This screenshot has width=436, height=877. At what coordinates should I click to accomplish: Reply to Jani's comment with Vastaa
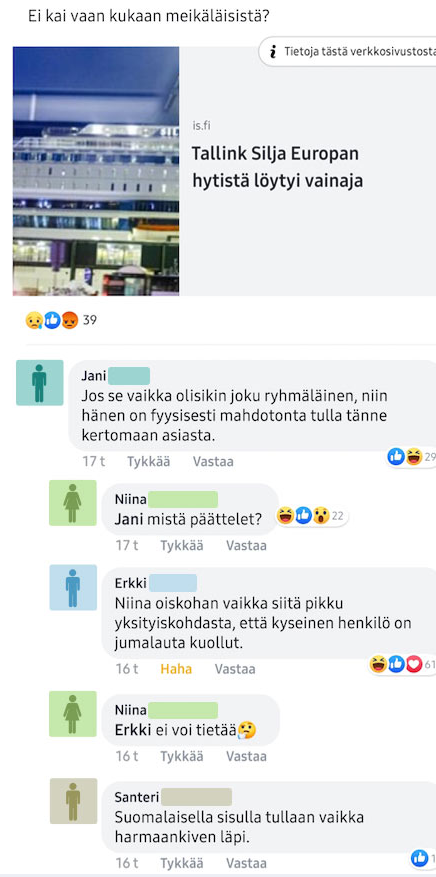point(213,462)
